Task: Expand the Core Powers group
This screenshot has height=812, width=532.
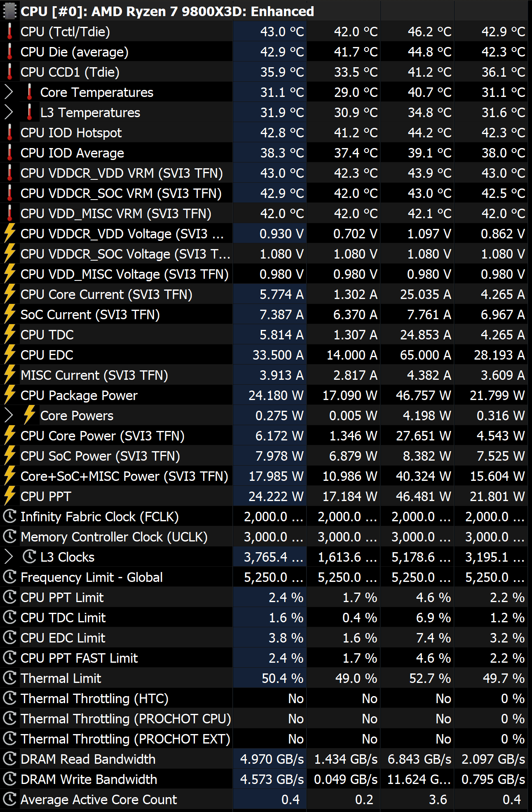Action: click(x=9, y=416)
